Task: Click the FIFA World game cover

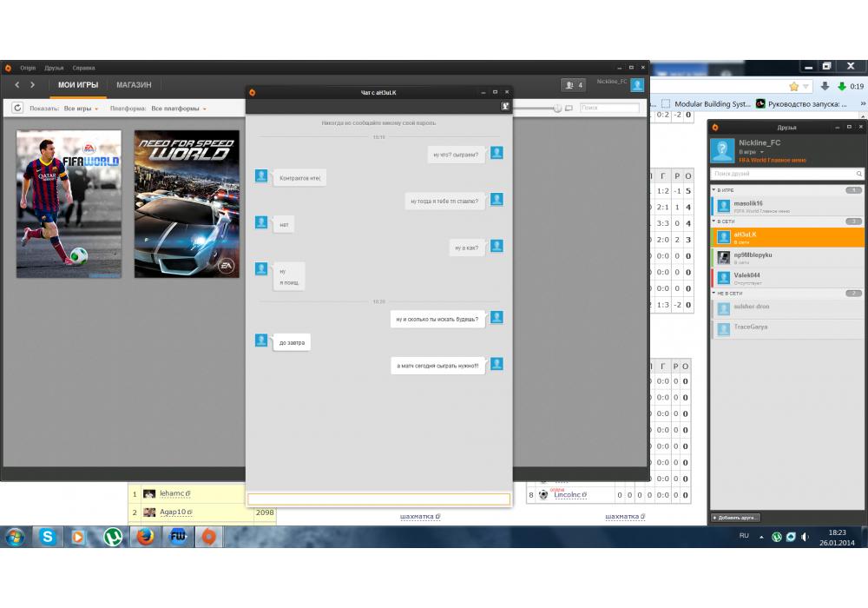Action: (x=69, y=204)
